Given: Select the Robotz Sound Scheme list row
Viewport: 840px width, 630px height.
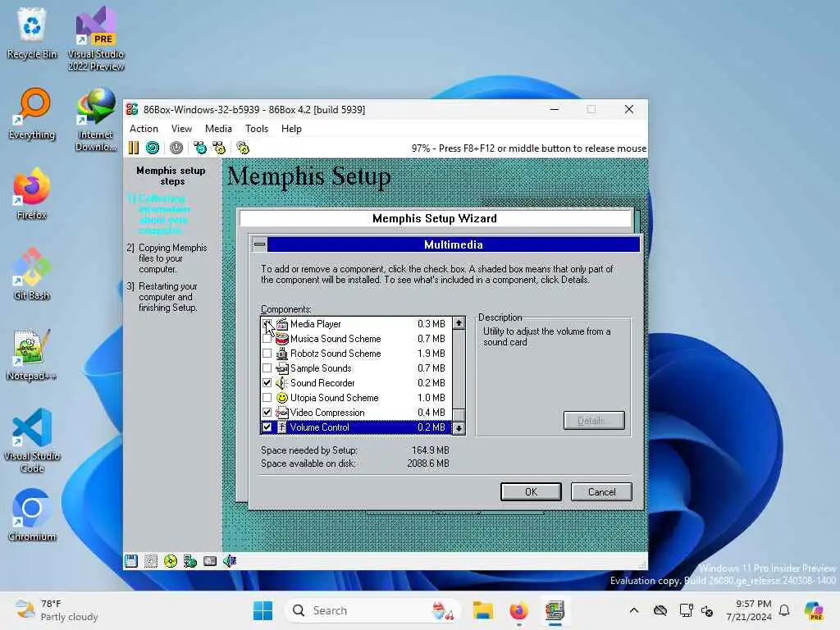Looking at the screenshot, I should tap(356, 354).
